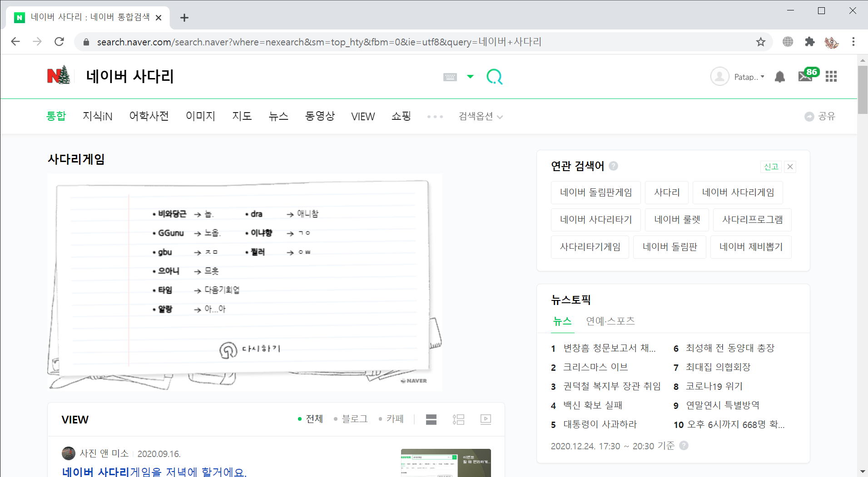Click the 신고 report button
The width and height of the screenshot is (868, 477).
pos(771,167)
